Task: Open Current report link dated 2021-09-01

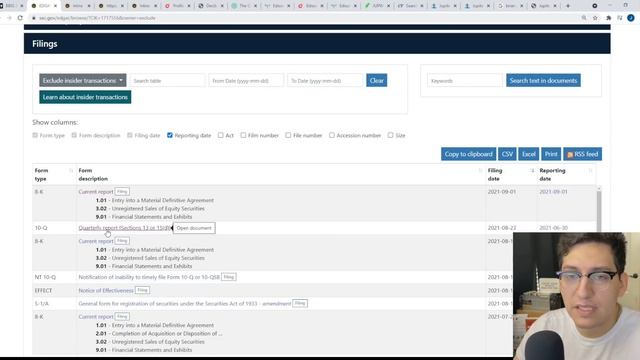Action: tap(96, 191)
